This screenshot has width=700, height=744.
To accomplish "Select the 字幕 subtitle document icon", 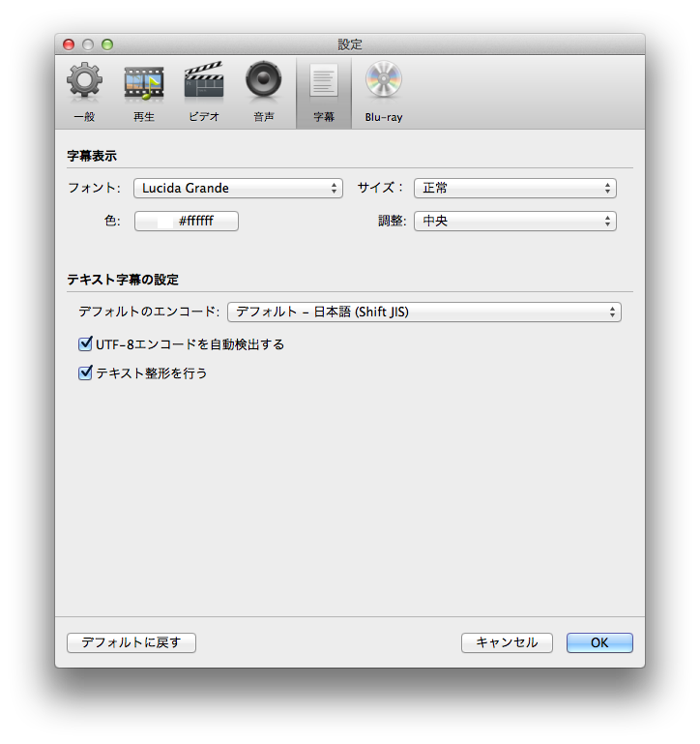I will pyautogui.click(x=323, y=83).
